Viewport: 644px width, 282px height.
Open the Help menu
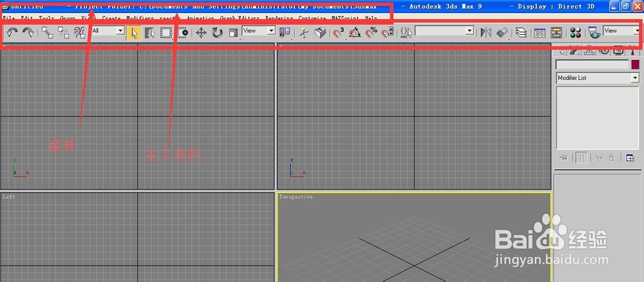[x=371, y=19]
